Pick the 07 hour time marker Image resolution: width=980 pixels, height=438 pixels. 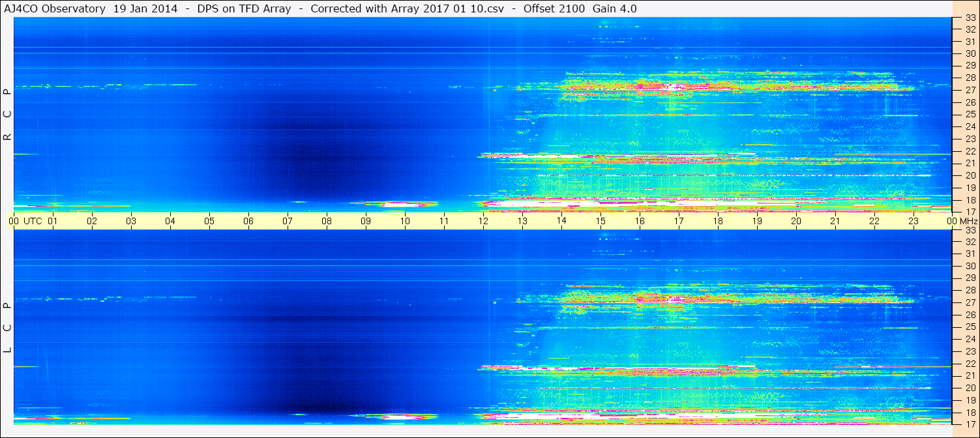point(288,221)
